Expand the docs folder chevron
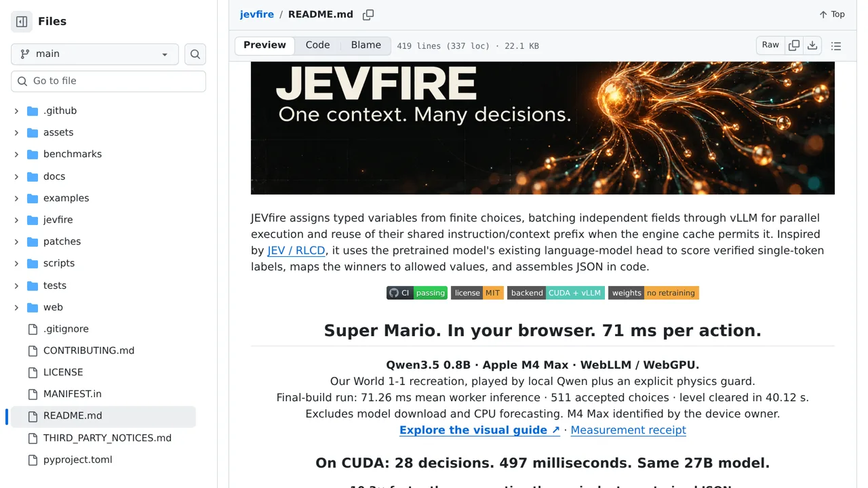Viewport: 868px width, 488px height. click(x=16, y=176)
